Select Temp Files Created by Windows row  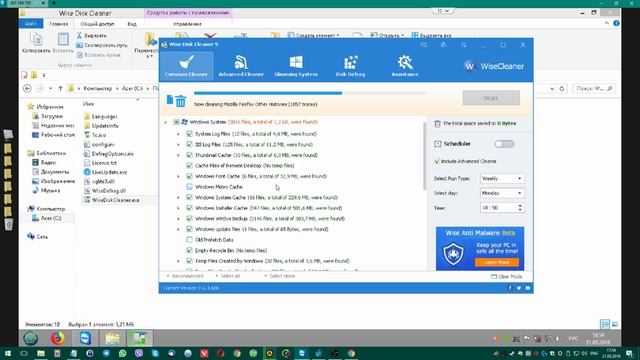272,261
